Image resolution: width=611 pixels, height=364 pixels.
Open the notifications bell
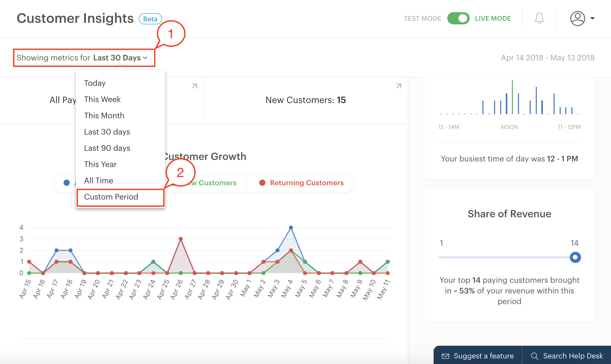click(539, 18)
